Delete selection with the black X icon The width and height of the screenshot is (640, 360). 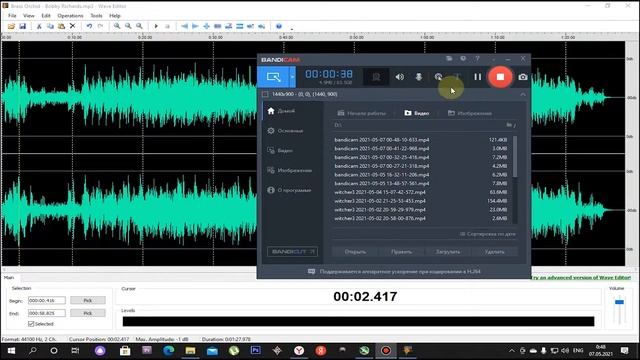tap(72, 26)
